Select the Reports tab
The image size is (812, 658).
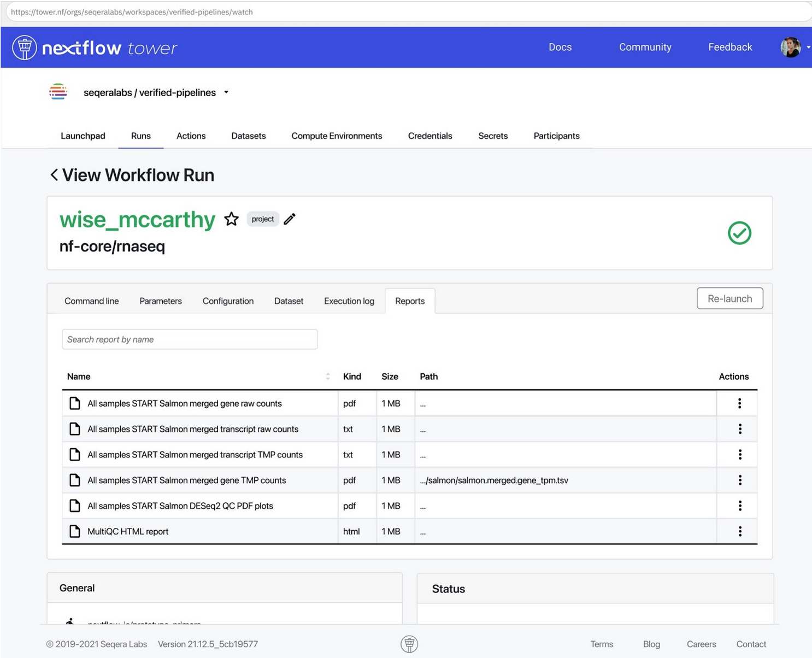tap(410, 301)
